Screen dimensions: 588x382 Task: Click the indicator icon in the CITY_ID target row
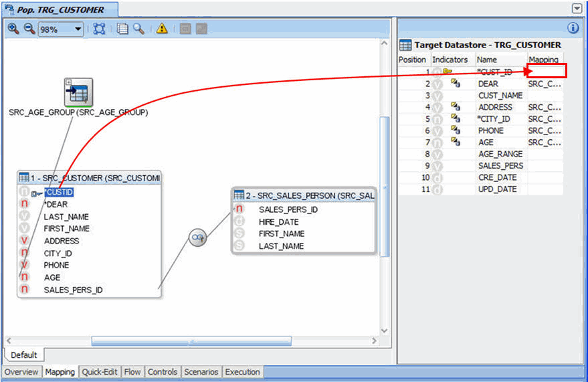(x=456, y=118)
